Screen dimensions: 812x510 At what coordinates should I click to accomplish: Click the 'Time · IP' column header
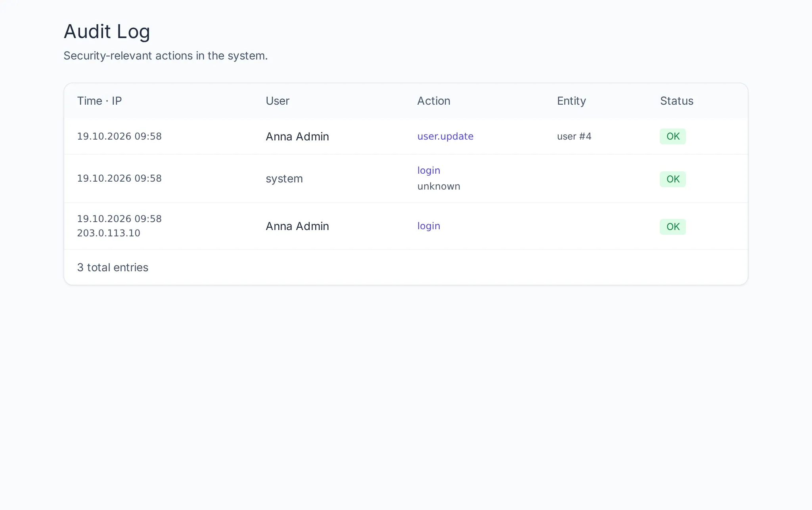pyautogui.click(x=100, y=101)
